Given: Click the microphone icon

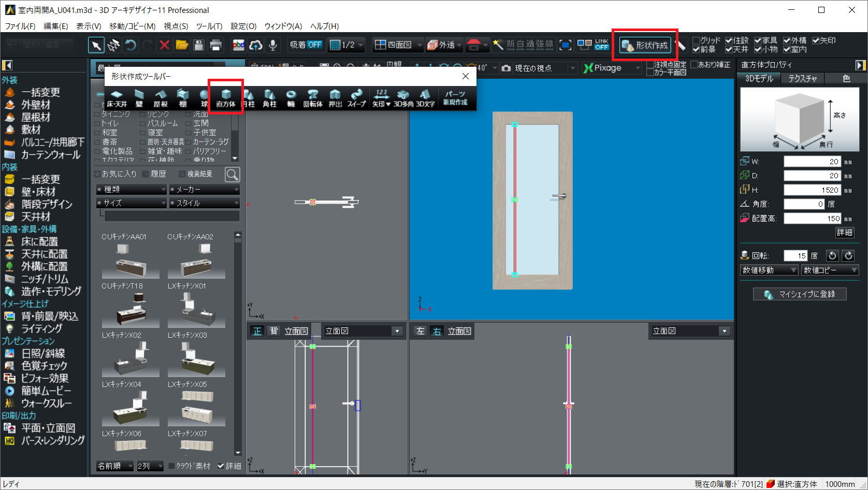Looking at the screenshot, I should [x=273, y=45].
